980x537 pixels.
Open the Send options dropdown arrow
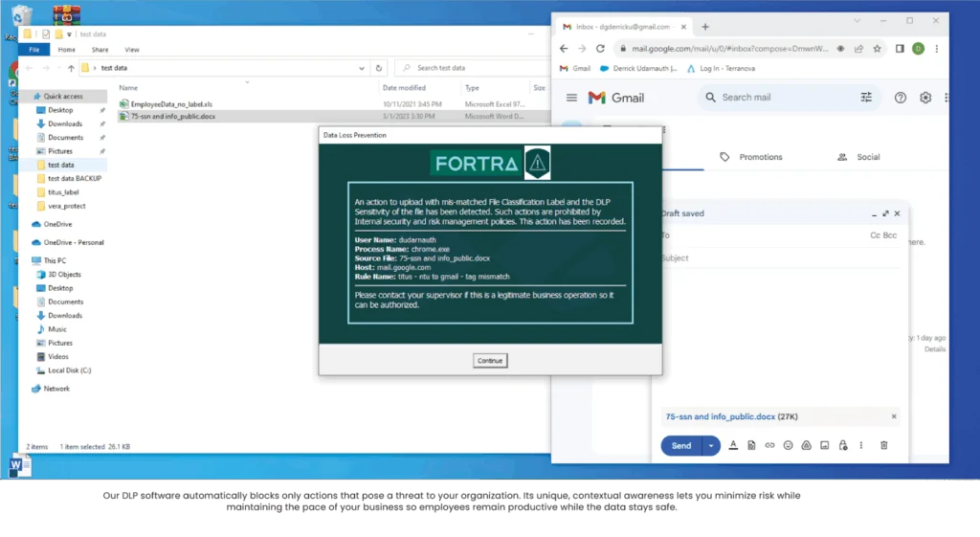711,445
